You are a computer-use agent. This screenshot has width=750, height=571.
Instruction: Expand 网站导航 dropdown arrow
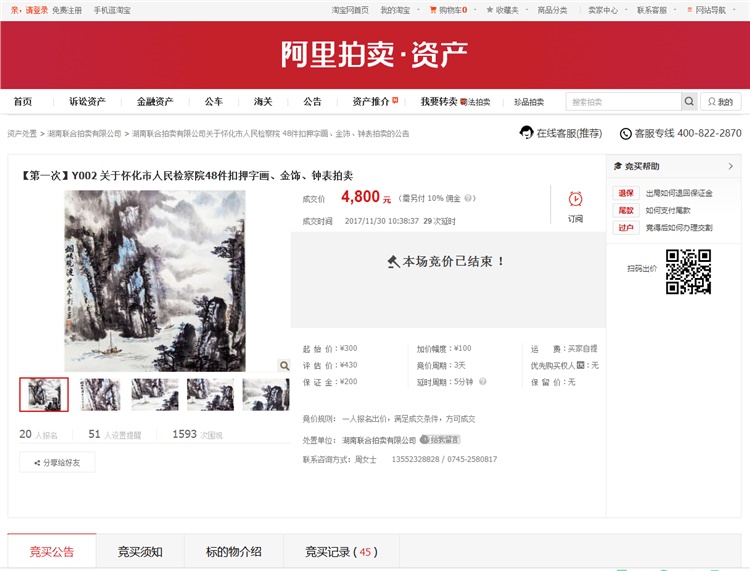pos(734,10)
